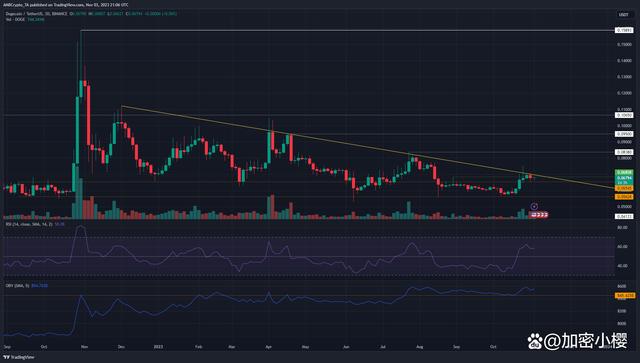Click the 40.00 RSI scale label
This screenshot has width=640, height=363.
click(622, 266)
